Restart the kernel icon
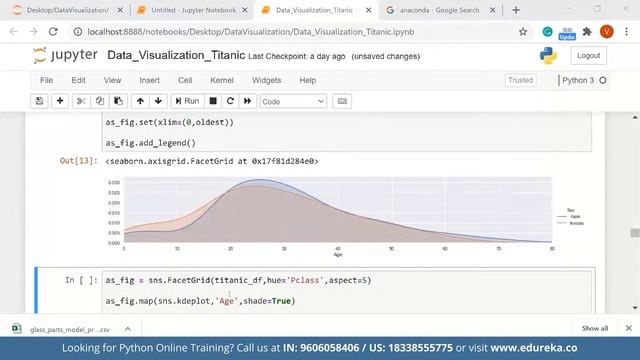Viewport: 640px width, 360px height. click(x=230, y=101)
